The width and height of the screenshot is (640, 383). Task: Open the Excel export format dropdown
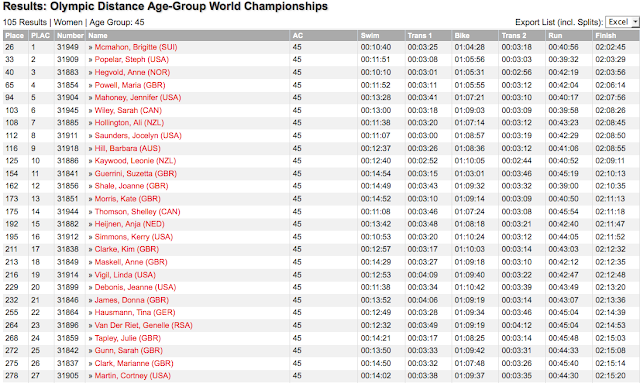coord(622,22)
